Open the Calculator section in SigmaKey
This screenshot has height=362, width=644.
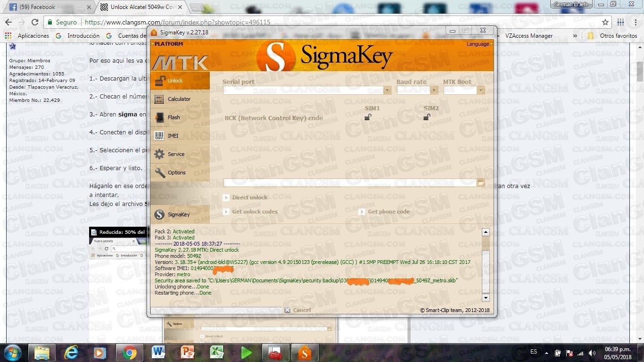pyautogui.click(x=180, y=99)
